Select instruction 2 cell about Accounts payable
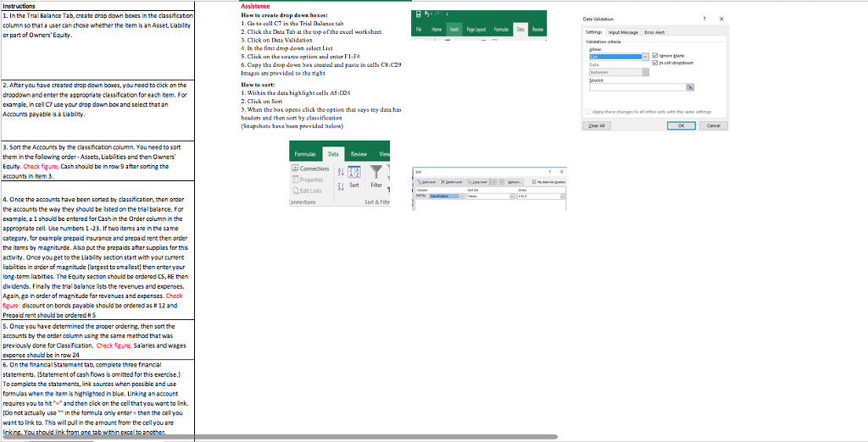Screen dimensions: 868x442 97,111
